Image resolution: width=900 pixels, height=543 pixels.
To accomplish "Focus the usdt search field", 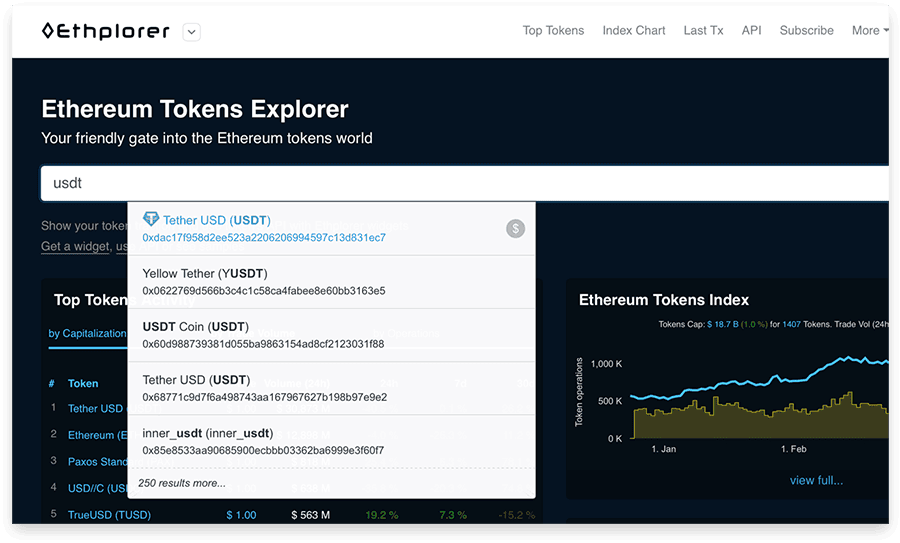I will point(464,183).
